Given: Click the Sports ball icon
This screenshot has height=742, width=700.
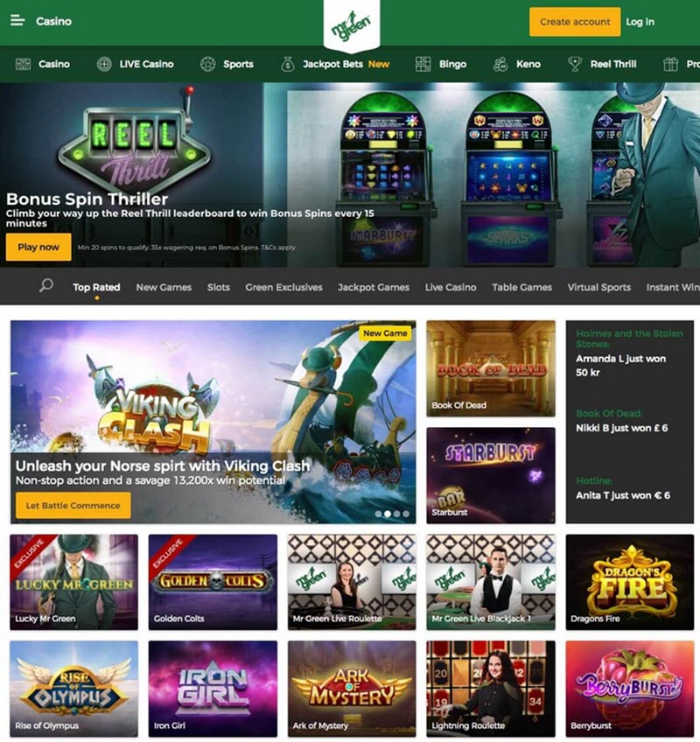Looking at the screenshot, I should click(207, 64).
